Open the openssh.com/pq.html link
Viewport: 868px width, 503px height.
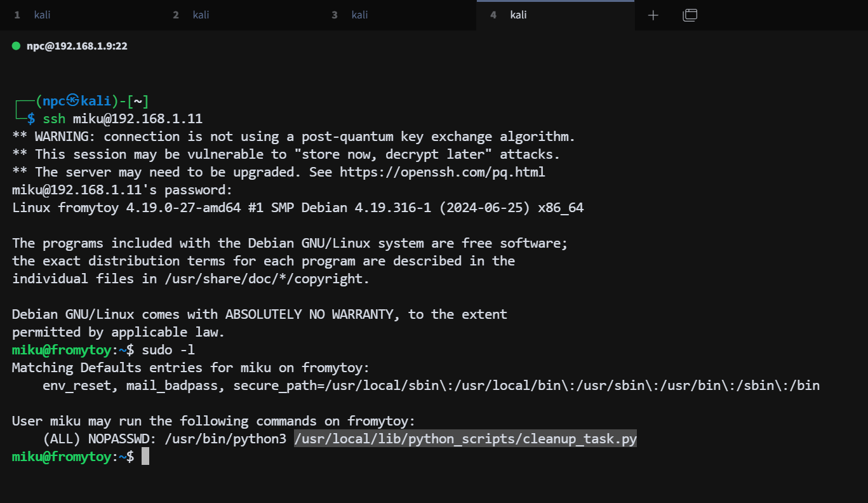point(442,172)
